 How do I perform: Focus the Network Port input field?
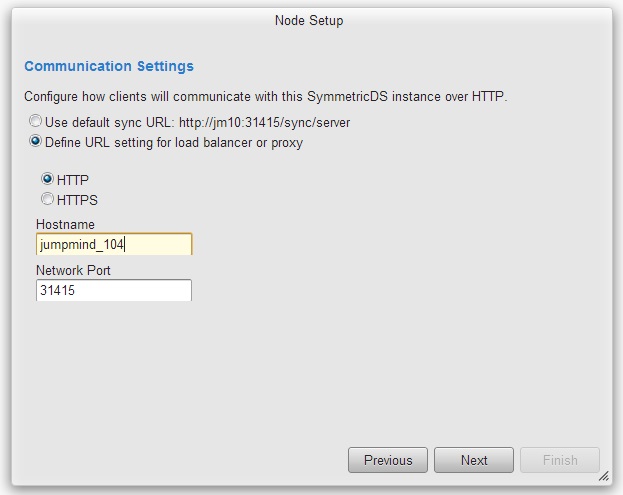point(114,290)
